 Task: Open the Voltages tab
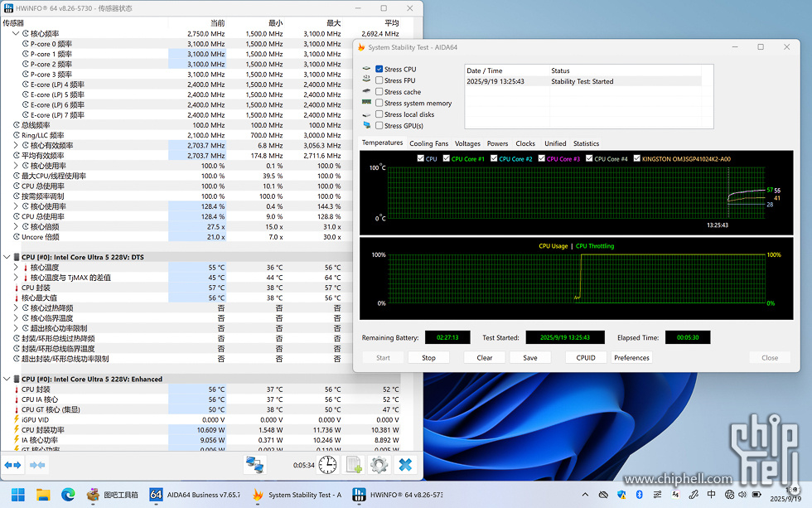467,143
